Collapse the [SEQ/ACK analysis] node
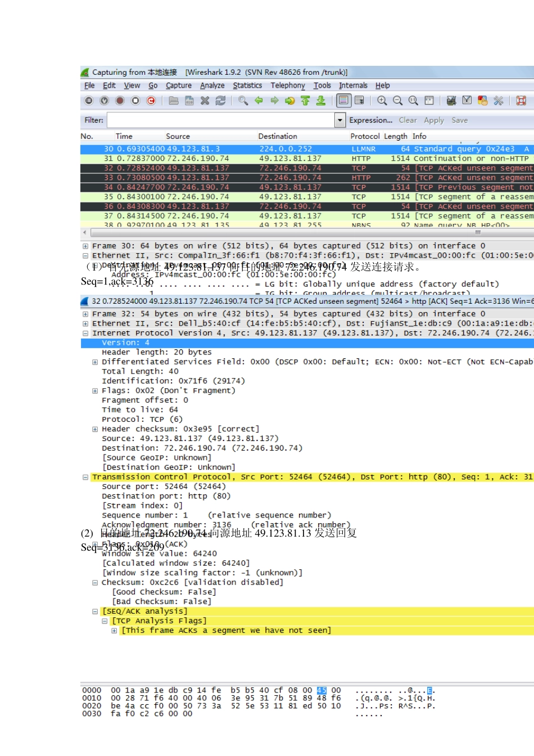Screen dimensions: 534x756 pyautogui.click(x=95, y=611)
